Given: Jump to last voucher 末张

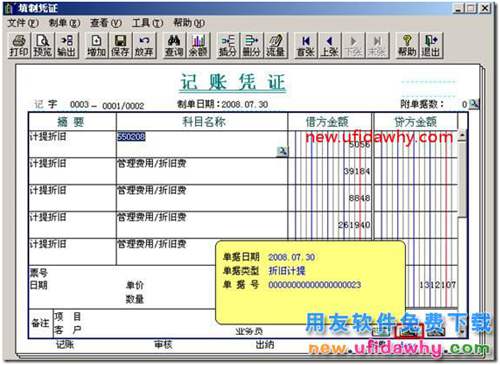Looking at the screenshot, I should (377, 46).
